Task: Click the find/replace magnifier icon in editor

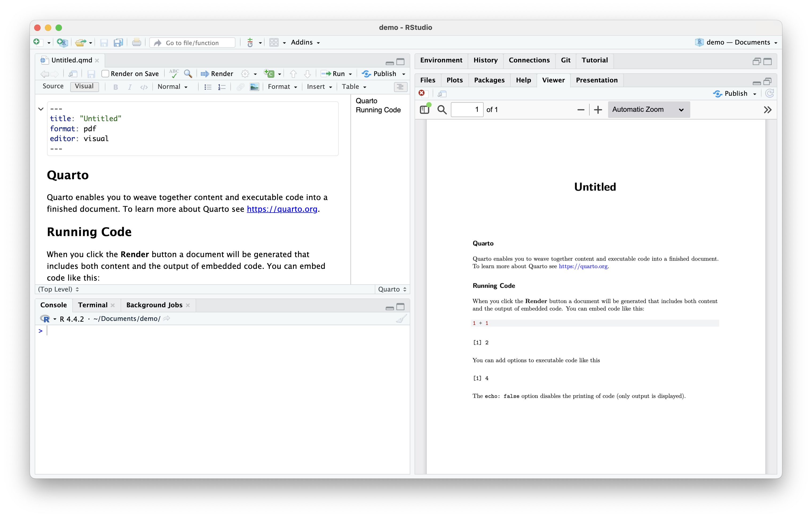Action: pos(188,73)
